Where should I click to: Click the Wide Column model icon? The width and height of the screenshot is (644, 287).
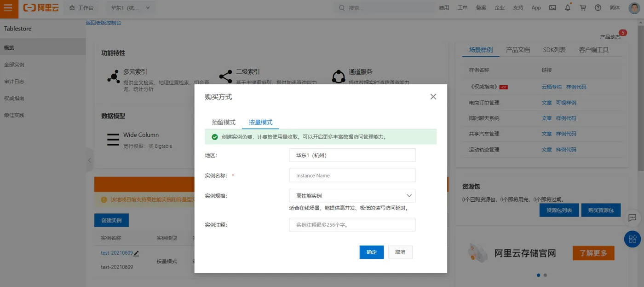[113, 140]
